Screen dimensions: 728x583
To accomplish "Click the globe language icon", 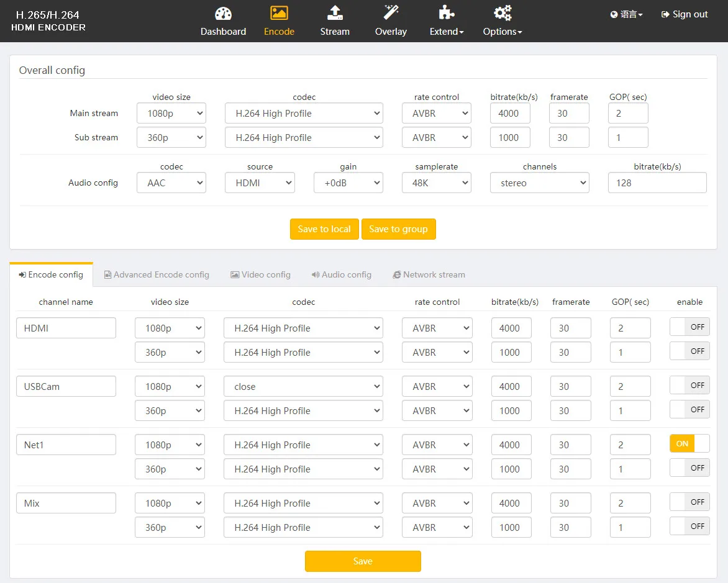I will coord(614,14).
